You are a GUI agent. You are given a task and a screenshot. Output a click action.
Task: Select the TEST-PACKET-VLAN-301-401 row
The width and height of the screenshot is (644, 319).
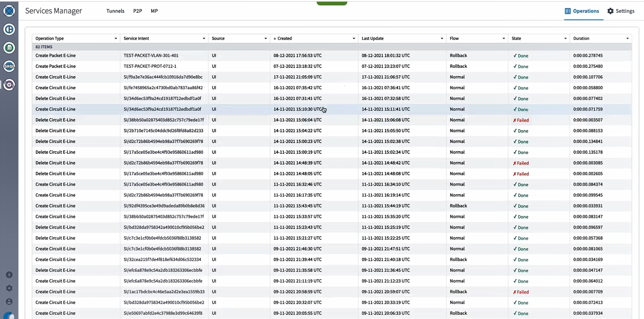tap(332, 55)
